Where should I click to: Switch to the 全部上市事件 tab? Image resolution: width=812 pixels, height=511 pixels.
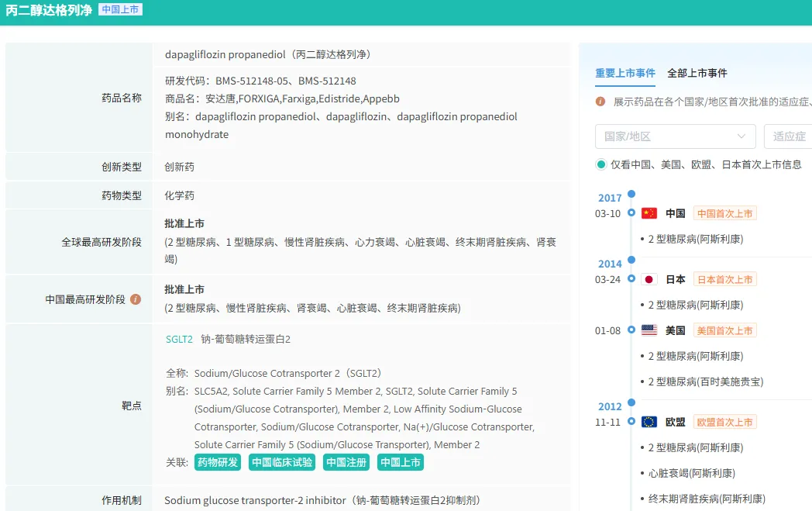point(697,73)
